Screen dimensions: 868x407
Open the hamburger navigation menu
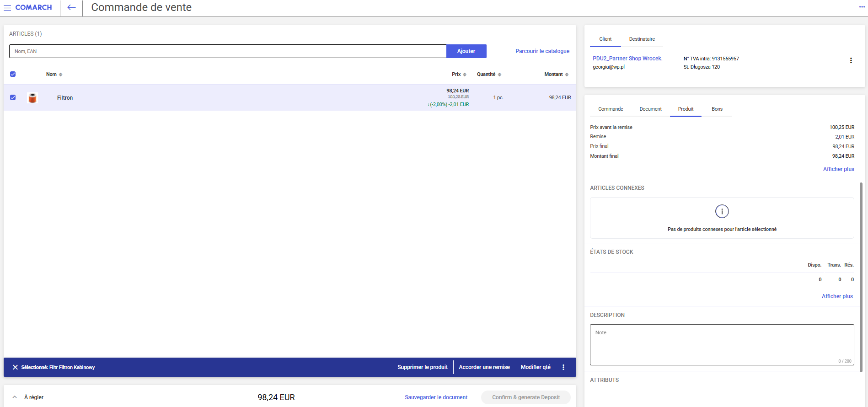pos(7,8)
